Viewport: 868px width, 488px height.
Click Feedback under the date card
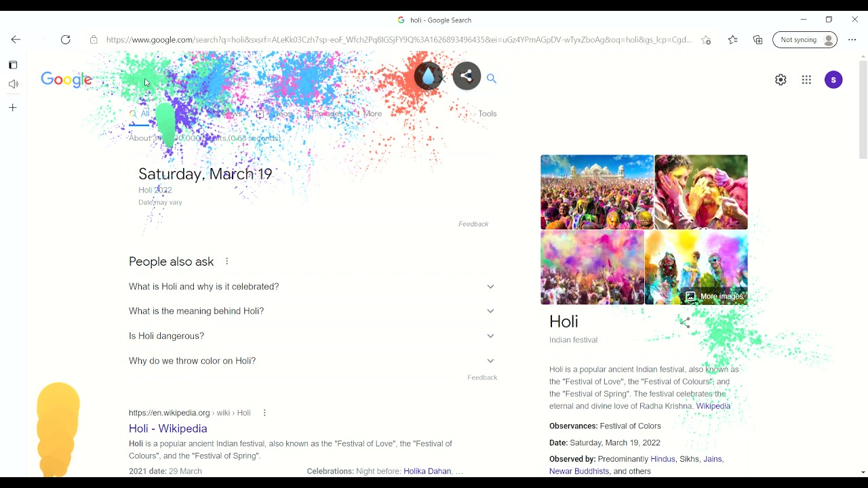[x=473, y=224]
